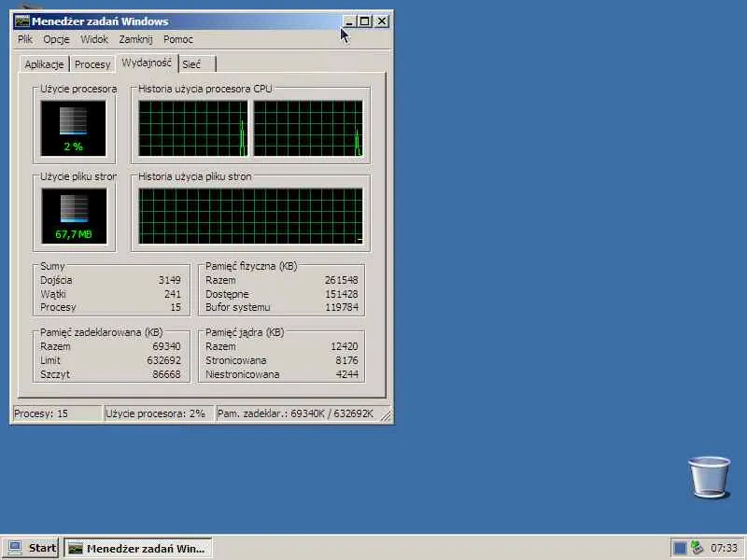Click the Użycie procesora group label
The image size is (747, 560).
click(x=78, y=89)
